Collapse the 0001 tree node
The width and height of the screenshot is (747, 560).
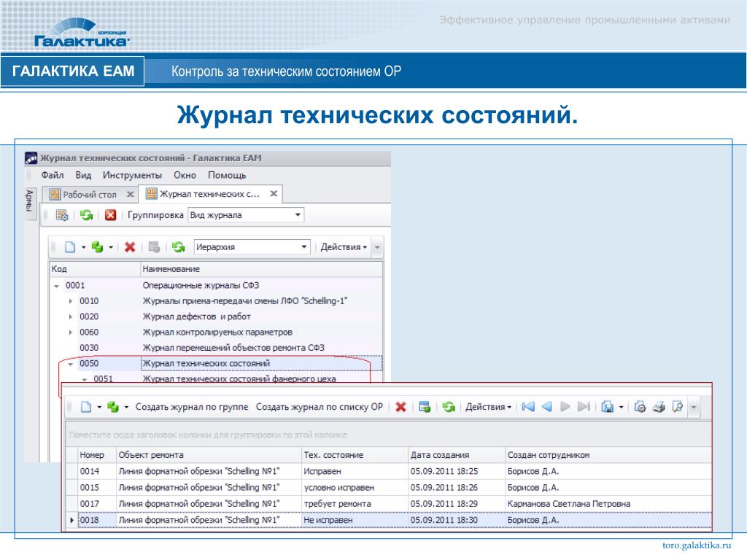56,286
